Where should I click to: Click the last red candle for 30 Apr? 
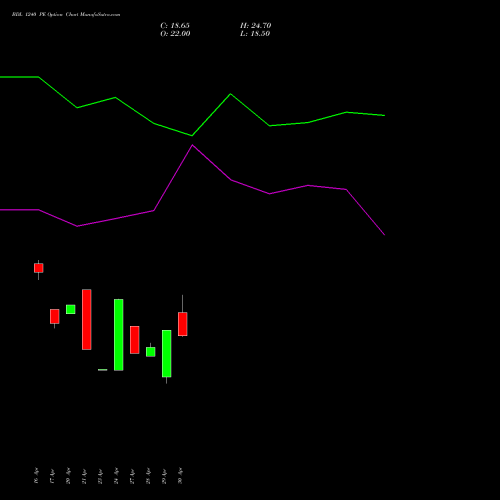tap(183, 324)
